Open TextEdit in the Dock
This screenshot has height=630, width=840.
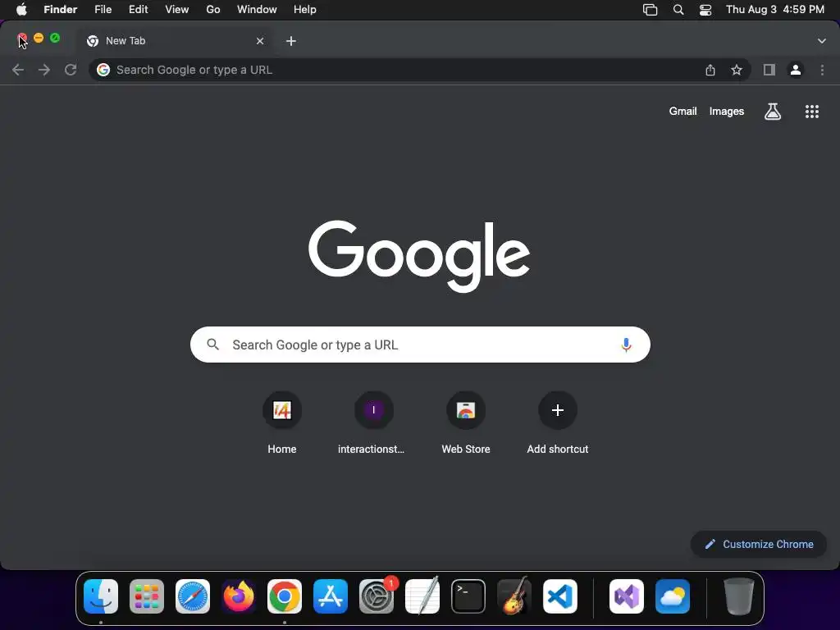(x=422, y=596)
